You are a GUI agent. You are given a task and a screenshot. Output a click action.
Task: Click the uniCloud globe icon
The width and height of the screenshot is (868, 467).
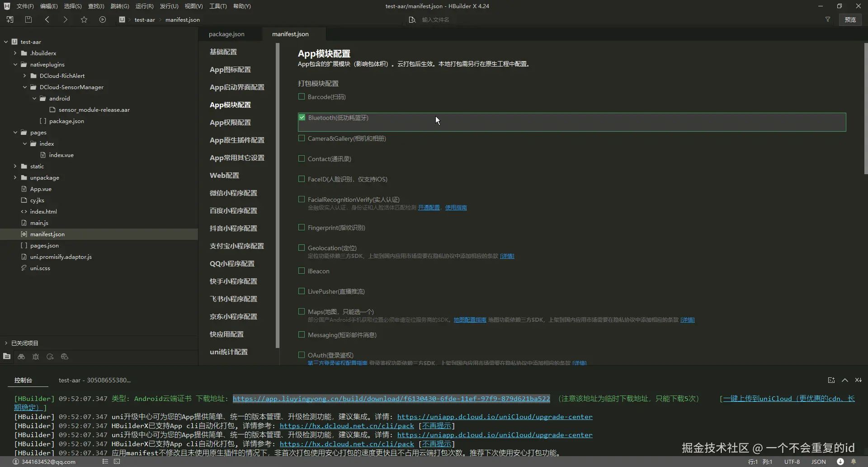point(65,357)
